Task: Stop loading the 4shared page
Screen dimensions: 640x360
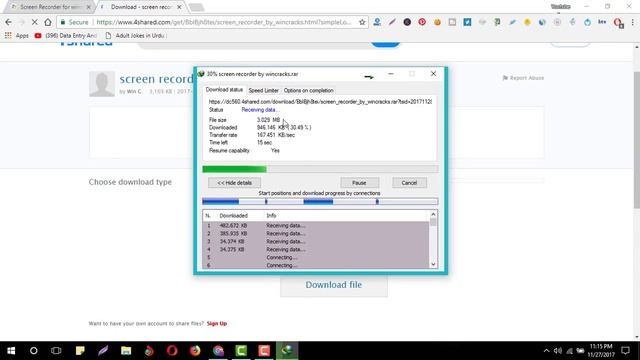Action: click(35, 22)
